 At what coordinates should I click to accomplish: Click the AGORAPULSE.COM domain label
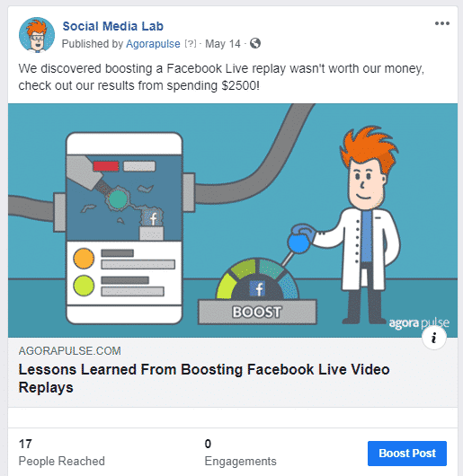tap(69, 351)
